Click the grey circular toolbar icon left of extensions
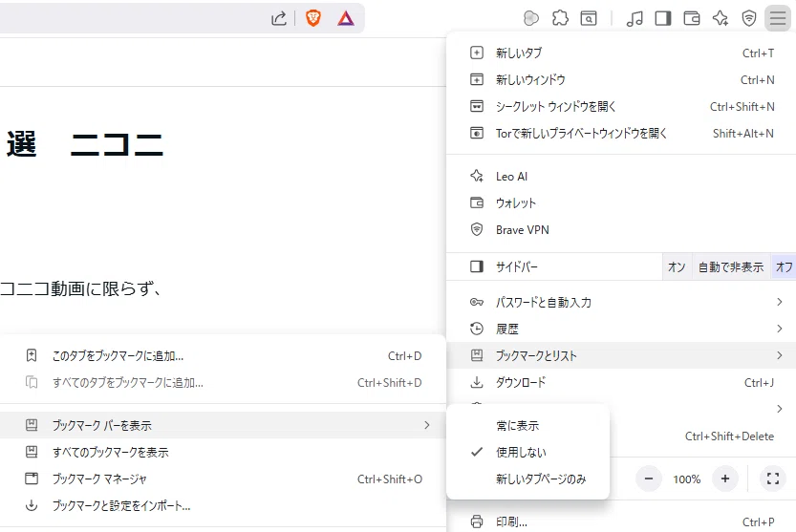Screen dimensions: 796x532 pyautogui.click(x=531, y=19)
